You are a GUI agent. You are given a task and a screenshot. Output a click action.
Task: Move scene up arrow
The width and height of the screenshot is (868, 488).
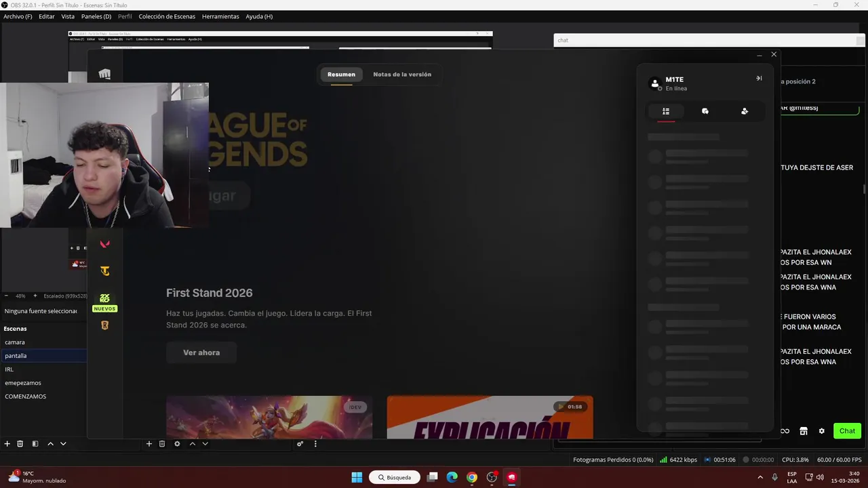50,444
